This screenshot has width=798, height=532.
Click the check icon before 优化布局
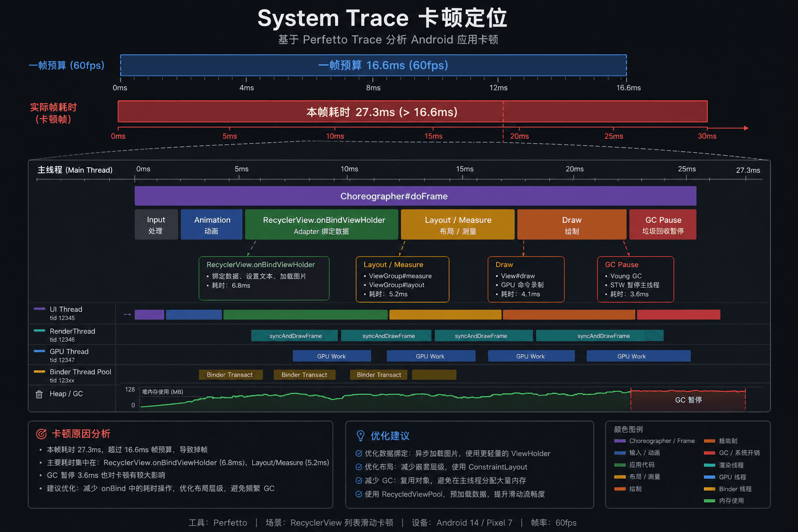(359, 467)
